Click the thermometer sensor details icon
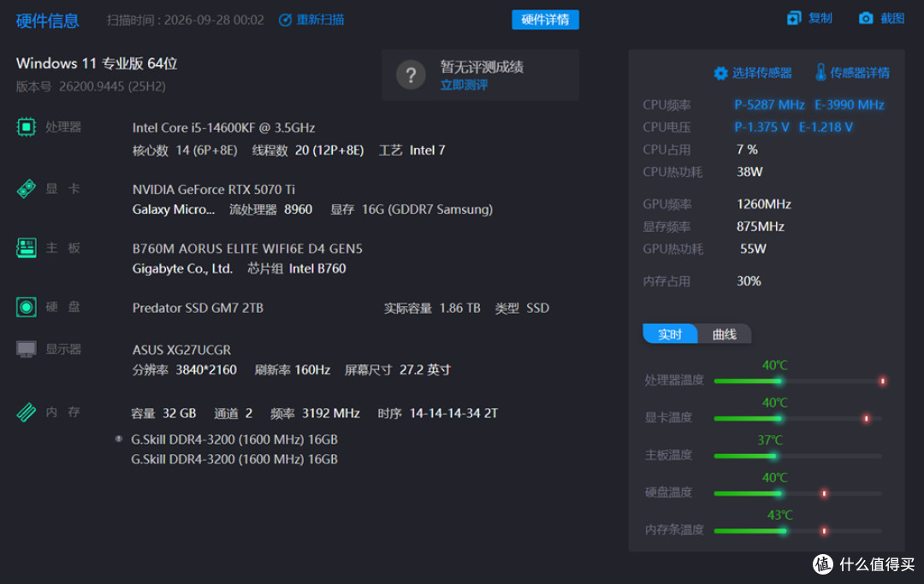 820,73
